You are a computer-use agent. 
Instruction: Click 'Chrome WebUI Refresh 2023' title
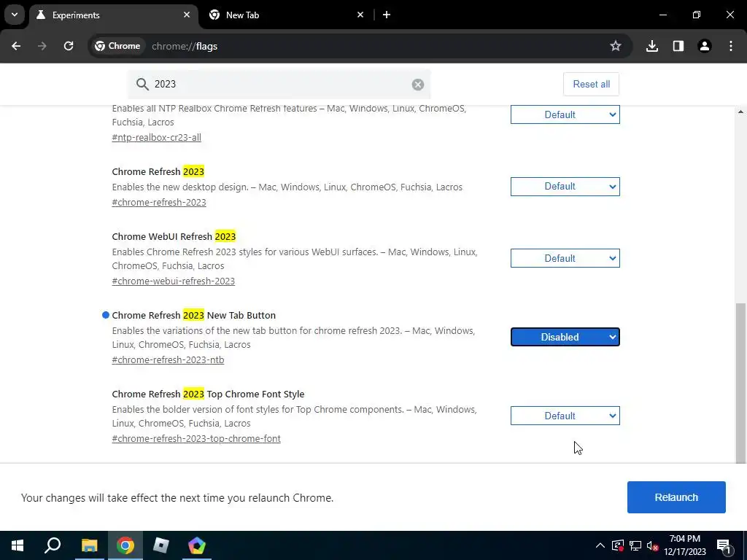[174, 237]
